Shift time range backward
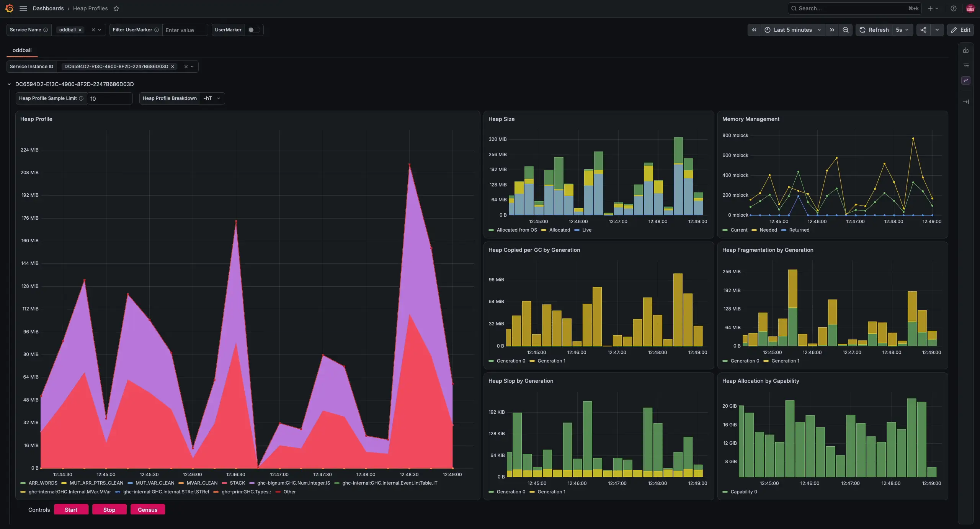Screen dimensions: 980x529 click(x=754, y=30)
